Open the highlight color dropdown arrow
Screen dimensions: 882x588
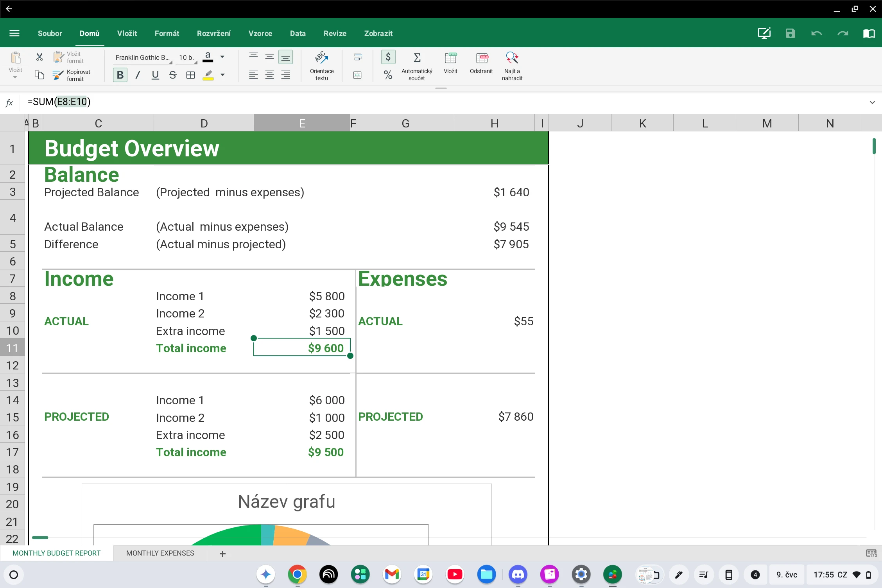click(x=222, y=75)
